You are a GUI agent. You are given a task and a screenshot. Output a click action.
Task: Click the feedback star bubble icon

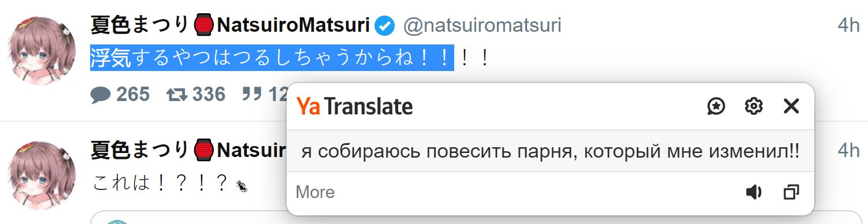pyautogui.click(x=716, y=106)
